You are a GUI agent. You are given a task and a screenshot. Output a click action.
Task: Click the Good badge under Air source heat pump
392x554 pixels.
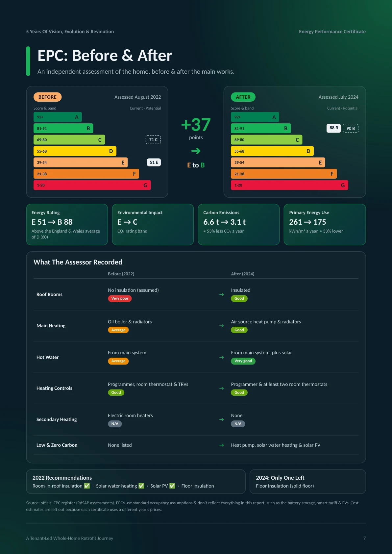tap(239, 330)
